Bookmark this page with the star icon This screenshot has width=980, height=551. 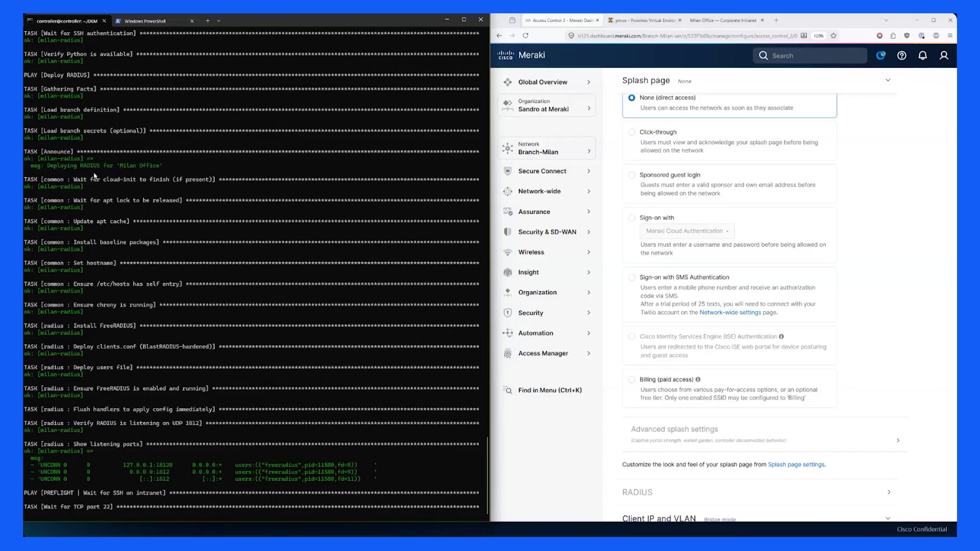coord(834,36)
